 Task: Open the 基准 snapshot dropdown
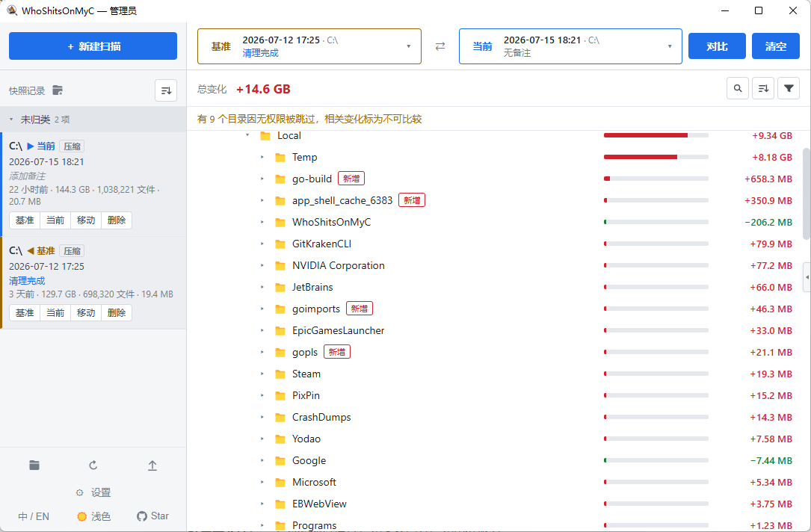(x=309, y=46)
